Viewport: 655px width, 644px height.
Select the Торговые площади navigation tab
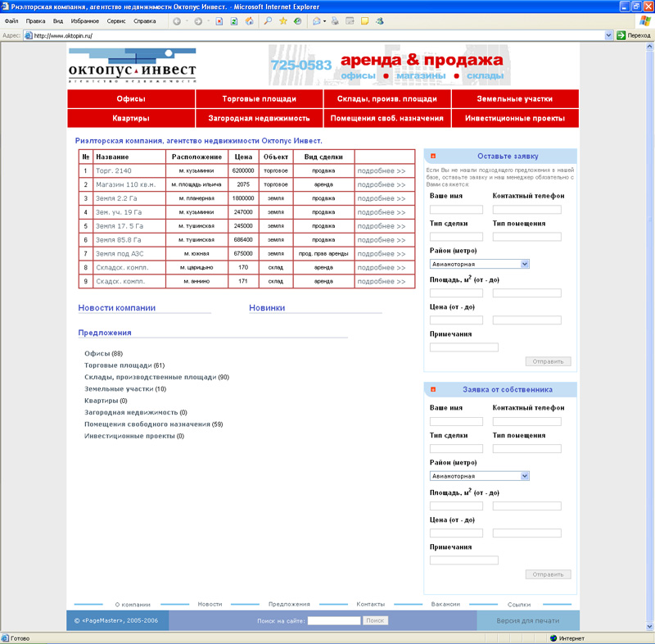tap(259, 98)
